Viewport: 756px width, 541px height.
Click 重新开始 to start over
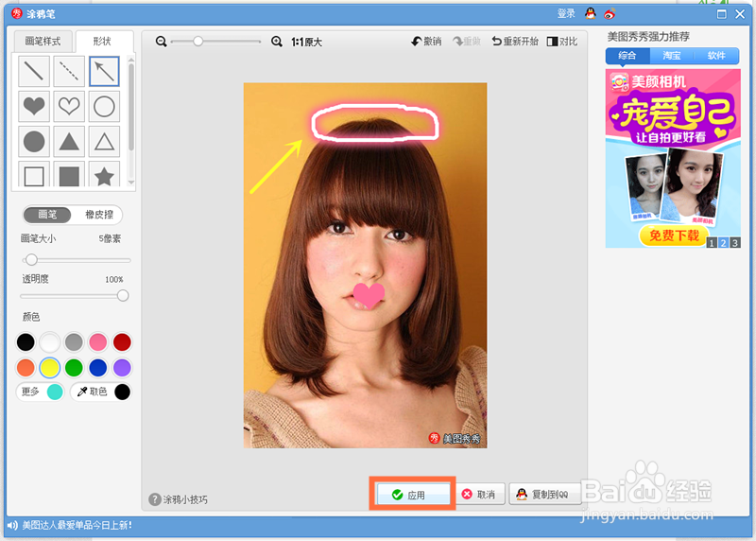pos(515,42)
